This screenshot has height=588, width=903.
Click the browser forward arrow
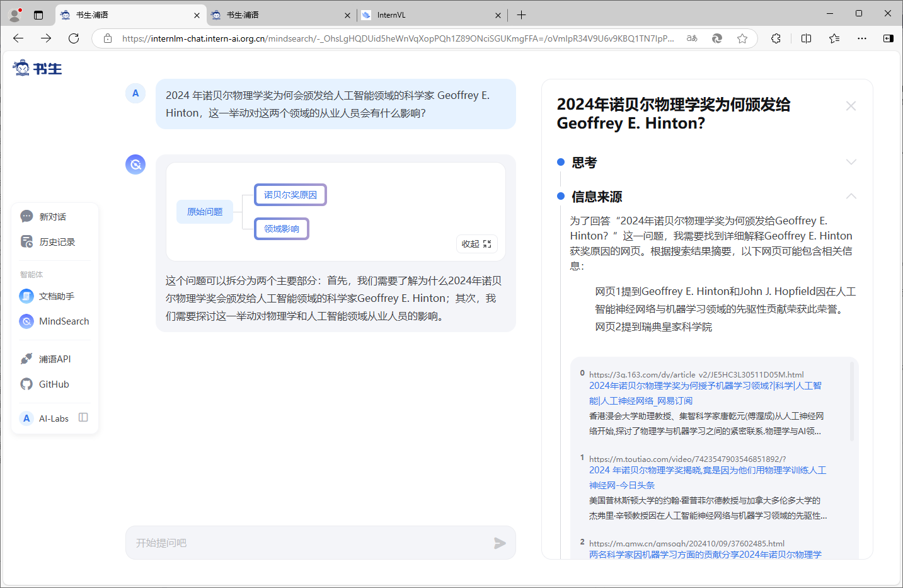point(46,38)
